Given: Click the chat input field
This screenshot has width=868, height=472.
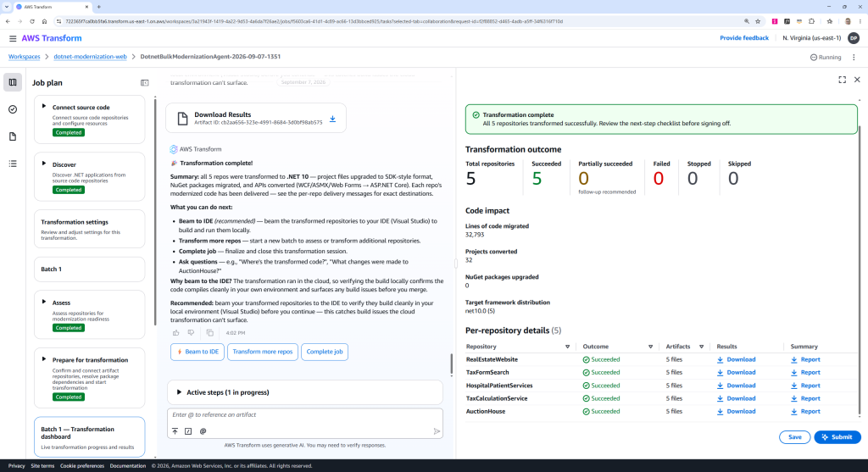Looking at the screenshot, I should click(305, 415).
